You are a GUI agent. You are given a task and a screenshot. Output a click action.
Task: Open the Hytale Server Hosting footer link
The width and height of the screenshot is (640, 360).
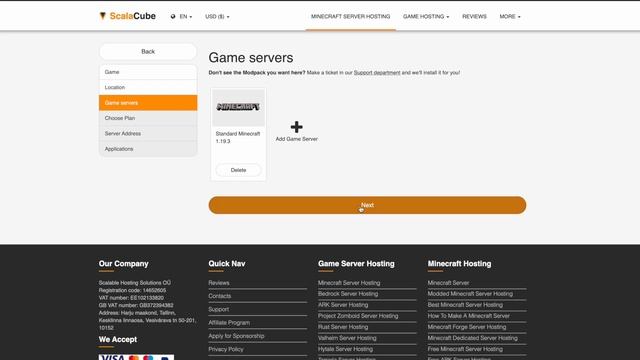tap(345, 349)
